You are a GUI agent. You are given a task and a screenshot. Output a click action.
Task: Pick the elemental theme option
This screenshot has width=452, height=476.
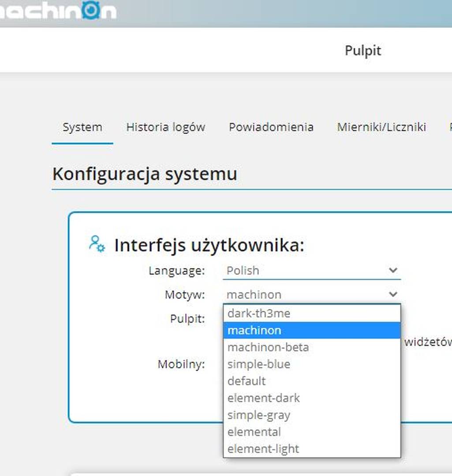312,432
